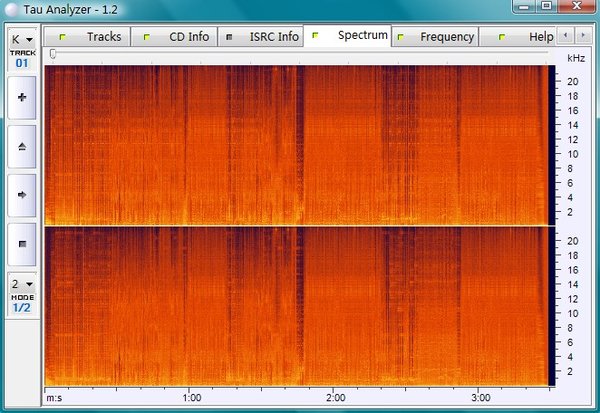This screenshot has width=600, height=413.
Task: Click the stop square button
Action: click(22, 244)
